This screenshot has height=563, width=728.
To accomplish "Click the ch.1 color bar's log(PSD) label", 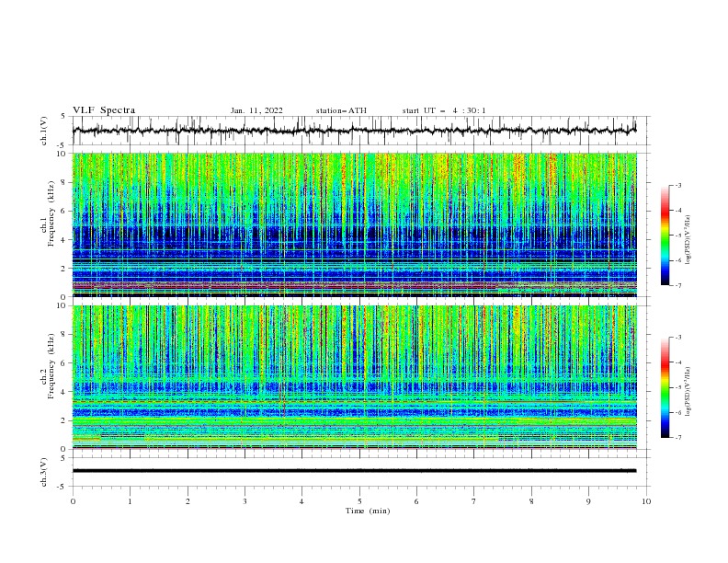I will [x=688, y=240].
